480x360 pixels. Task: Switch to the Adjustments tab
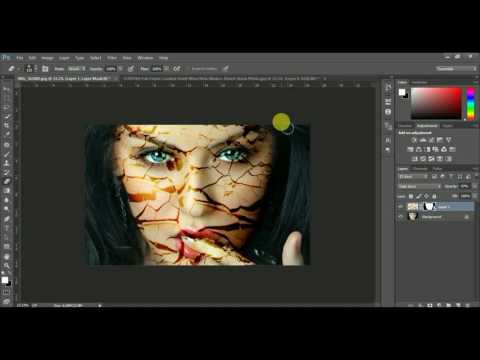coord(427,126)
